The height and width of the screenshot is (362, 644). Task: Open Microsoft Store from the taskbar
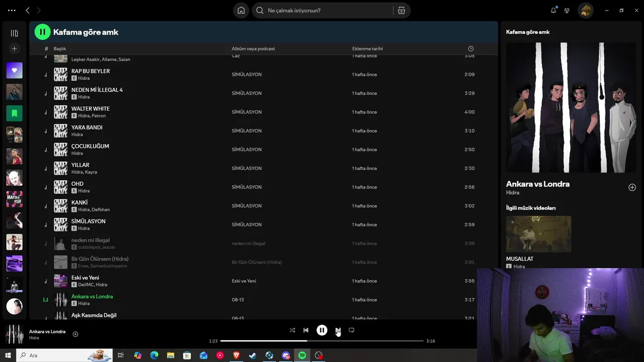[187, 355]
